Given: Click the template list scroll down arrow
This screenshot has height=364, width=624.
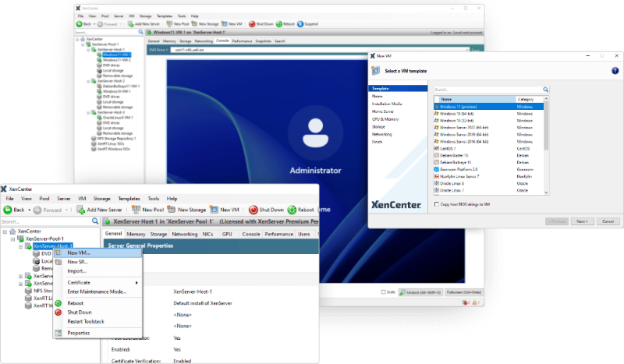Looking at the screenshot, I should [x=546, y=193].
